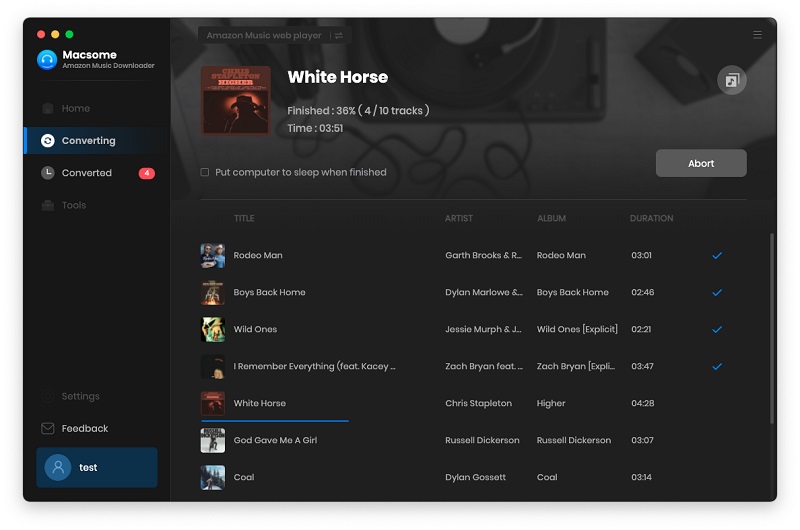800x530 pixels.
Task: Click artist Garth Brooks & R...
Action: coord(484,255)
